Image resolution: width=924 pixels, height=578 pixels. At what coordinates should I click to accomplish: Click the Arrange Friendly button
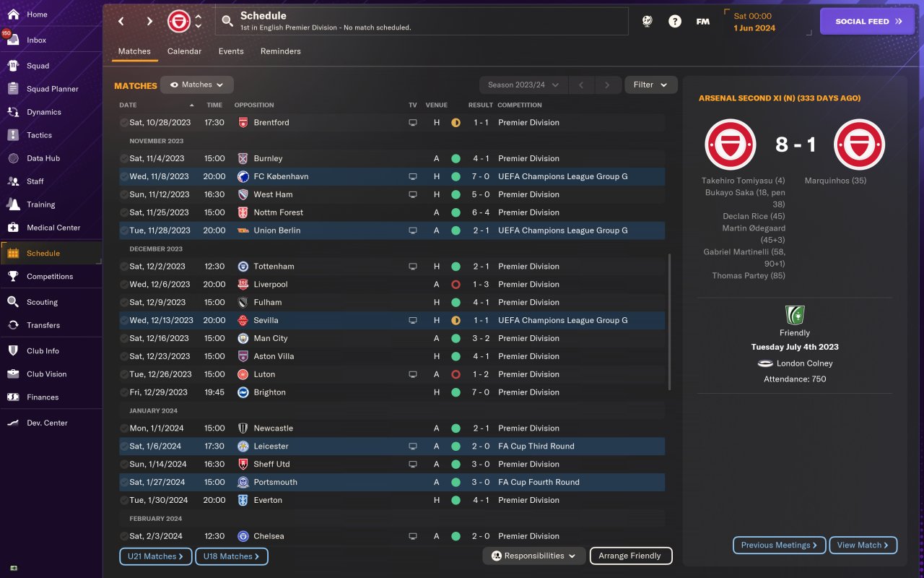(631, 556)
